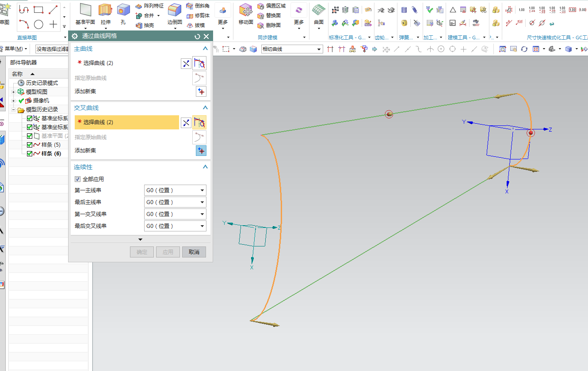The image size is (588, 371).
Task: Click add new set icon under 主曲线
Action: click(x=201, y=91)
